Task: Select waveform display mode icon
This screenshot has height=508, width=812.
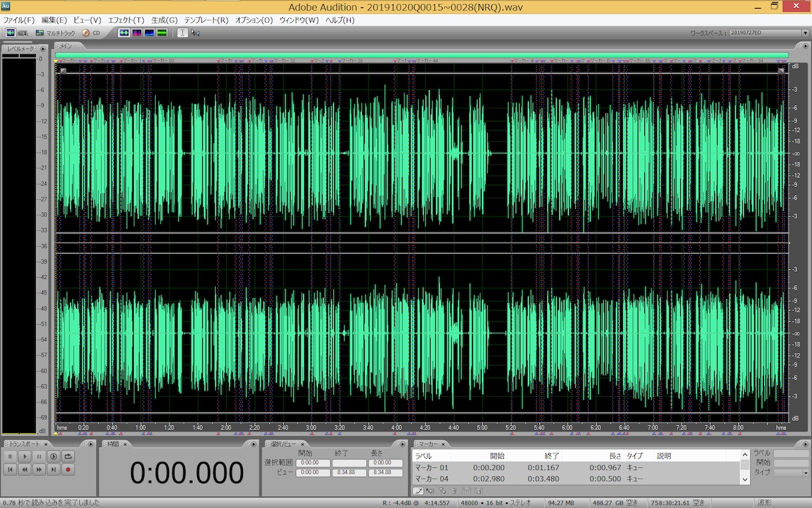Action: point(124,33)
